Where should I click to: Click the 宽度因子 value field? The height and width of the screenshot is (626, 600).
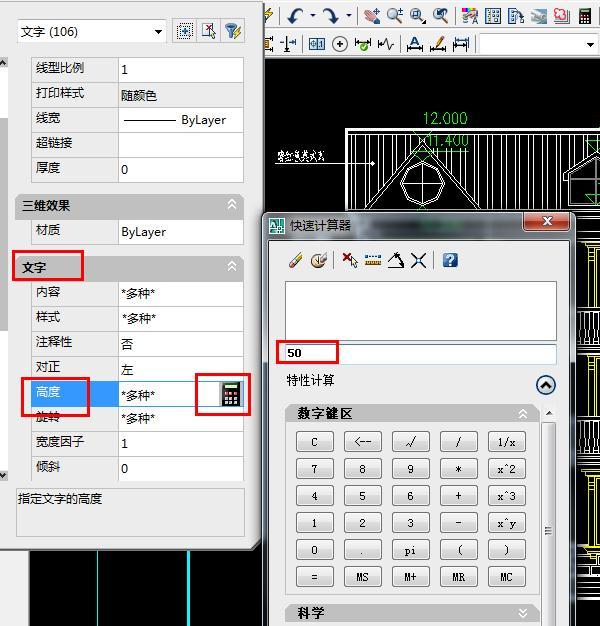tap(181, 443)
